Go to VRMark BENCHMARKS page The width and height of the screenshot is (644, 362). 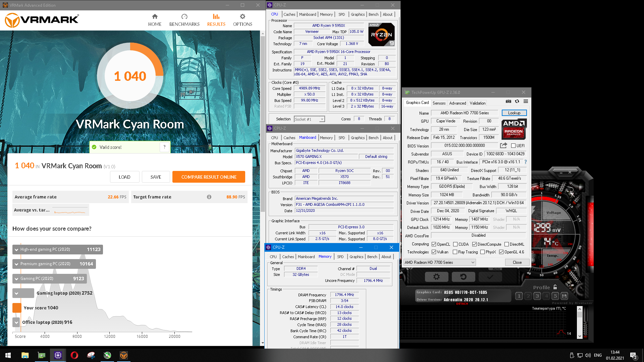pyautogui.click(x=184, y=20)
